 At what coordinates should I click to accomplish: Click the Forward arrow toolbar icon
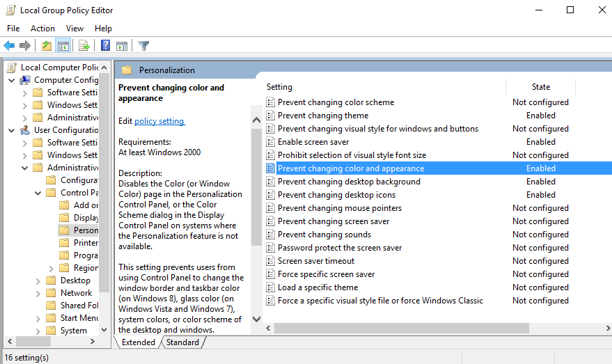pyautogui.click(x=25, y=46)
